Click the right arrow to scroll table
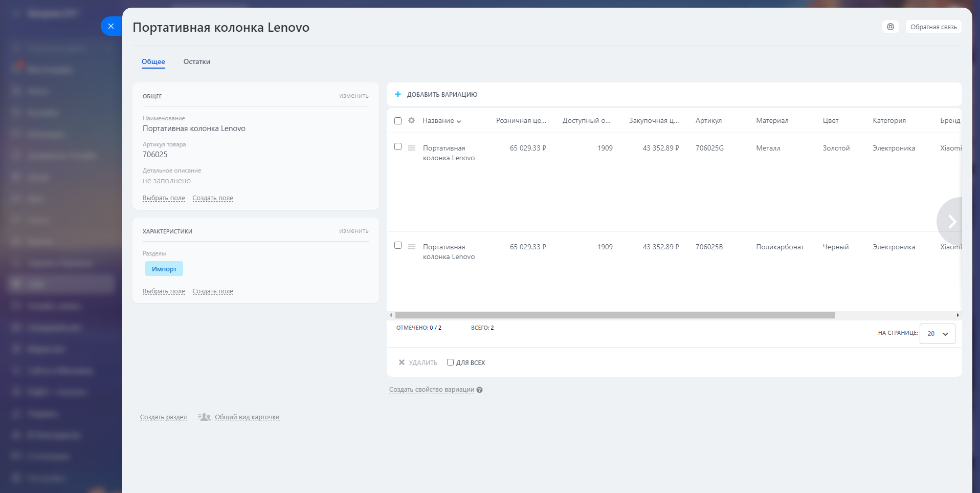The height and width of the screenshot is (493, 980). coord(951,221)
